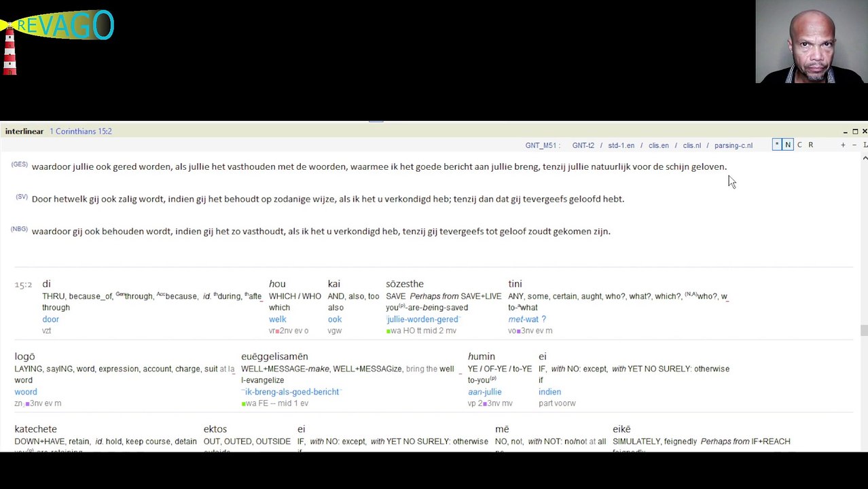Screen dimensions: 868x489
Task: Click the (GES) translation label
Action: [19, 164]
